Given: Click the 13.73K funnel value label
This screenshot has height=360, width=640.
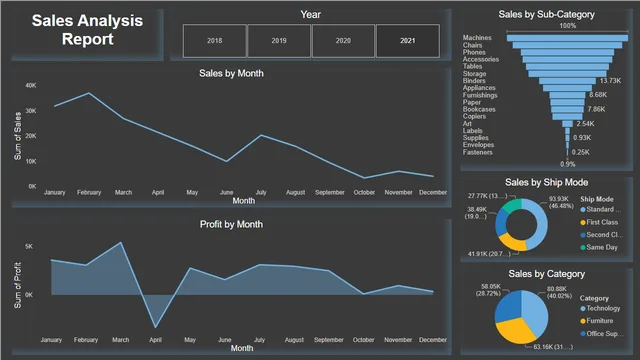Looking at the screenshot, I should (x=610, y=81).
